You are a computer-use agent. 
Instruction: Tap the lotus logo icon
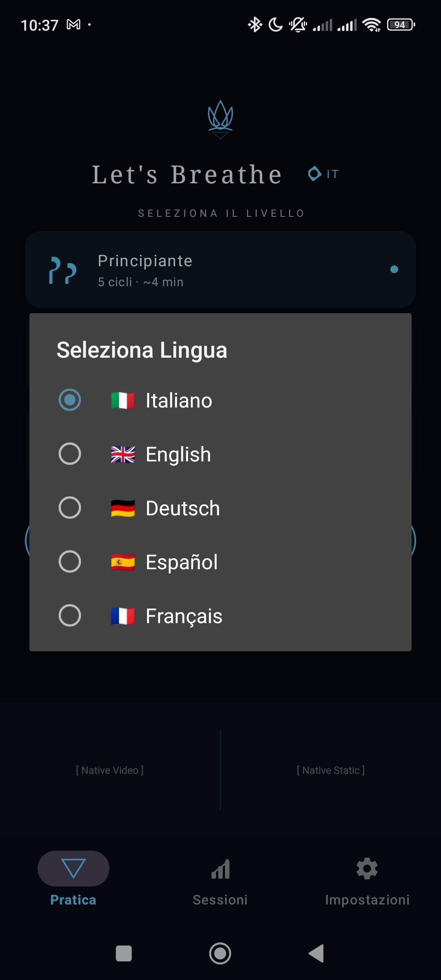(220, 119)
